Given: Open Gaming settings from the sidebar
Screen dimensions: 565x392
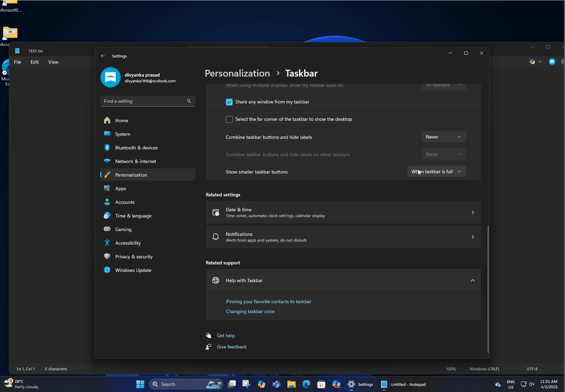Looking at the screenshot, I should pos(122,229).
